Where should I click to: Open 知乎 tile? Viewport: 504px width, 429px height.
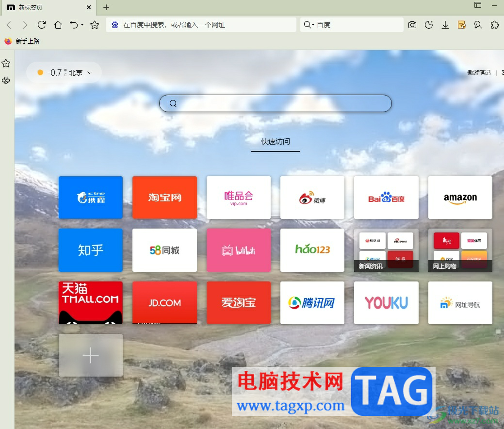point(91,250)
